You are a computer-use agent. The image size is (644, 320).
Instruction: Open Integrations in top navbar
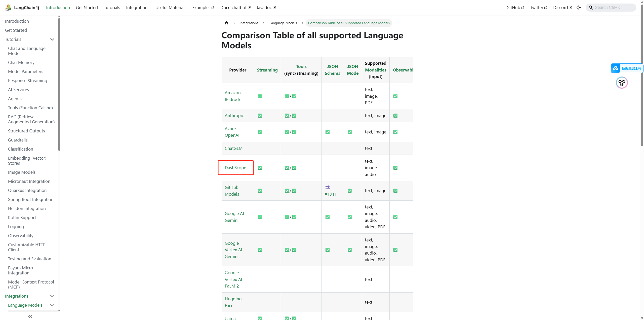[138, 8]
